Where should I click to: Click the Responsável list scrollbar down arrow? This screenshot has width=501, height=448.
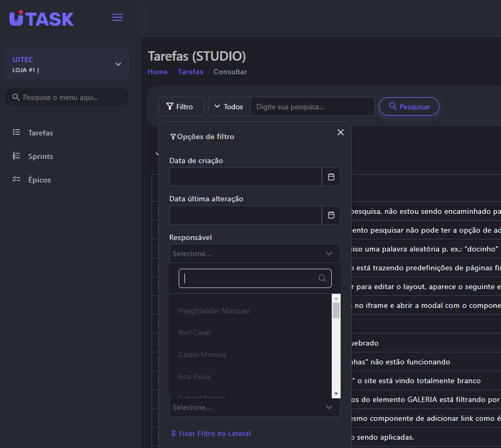coord(336,393)
